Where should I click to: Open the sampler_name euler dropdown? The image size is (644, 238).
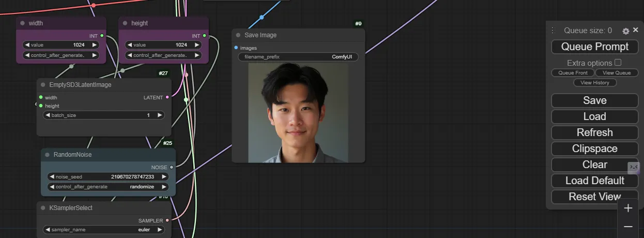tap(103, 230)
